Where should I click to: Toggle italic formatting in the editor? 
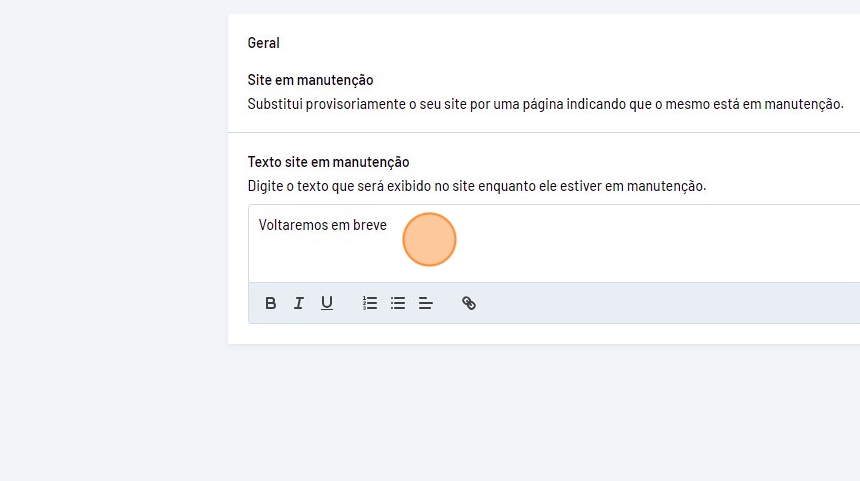pyautogui.click(x=298, y=303)
